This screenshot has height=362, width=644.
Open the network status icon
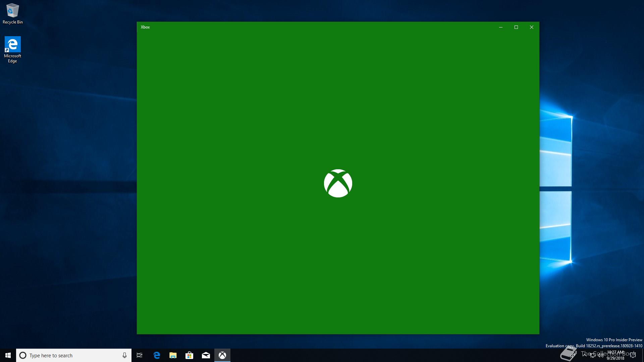593,355
